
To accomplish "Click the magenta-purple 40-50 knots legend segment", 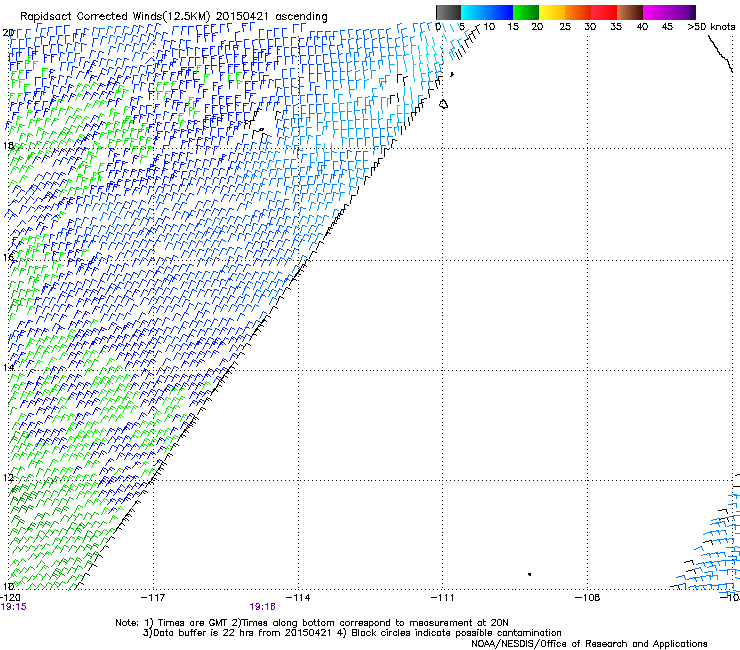I will 669,12.
